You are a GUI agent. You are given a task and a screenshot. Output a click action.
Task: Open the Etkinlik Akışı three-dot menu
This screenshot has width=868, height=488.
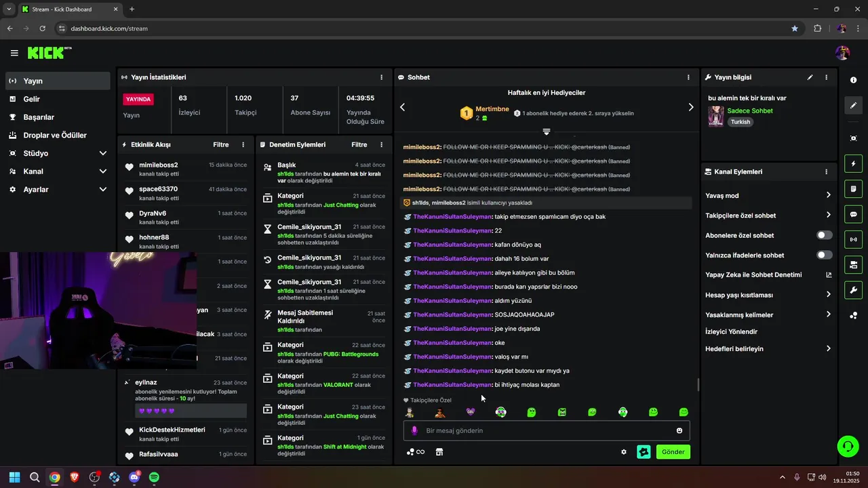point(243,144)
